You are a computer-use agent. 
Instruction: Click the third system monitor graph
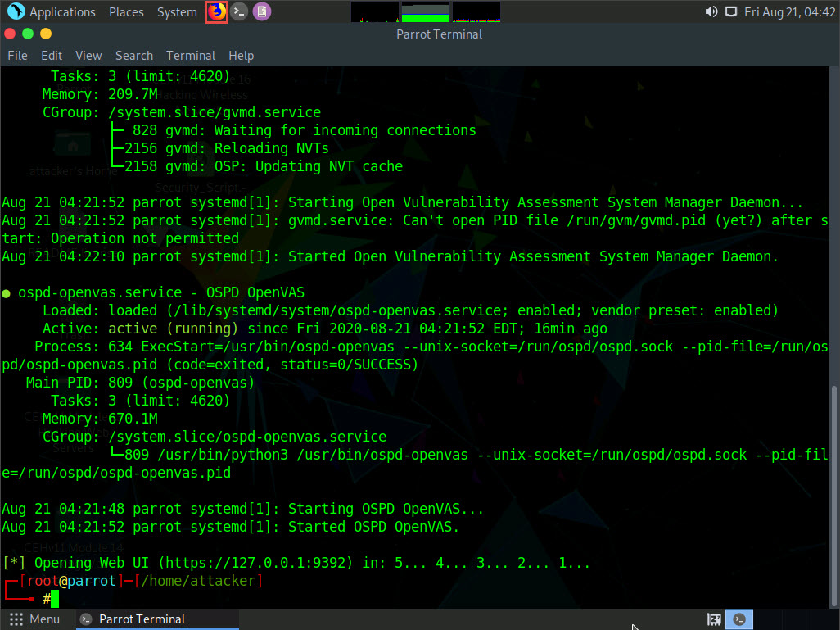point(476,11)
